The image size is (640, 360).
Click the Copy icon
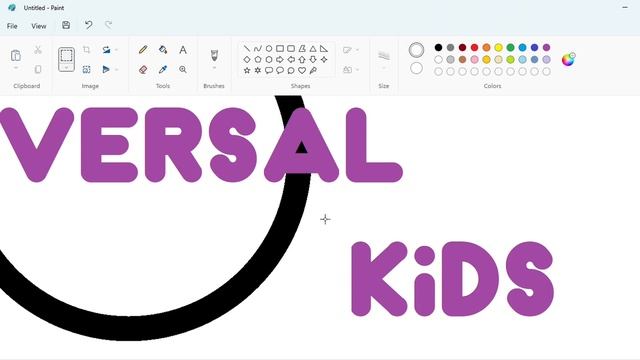pos(38,69)
